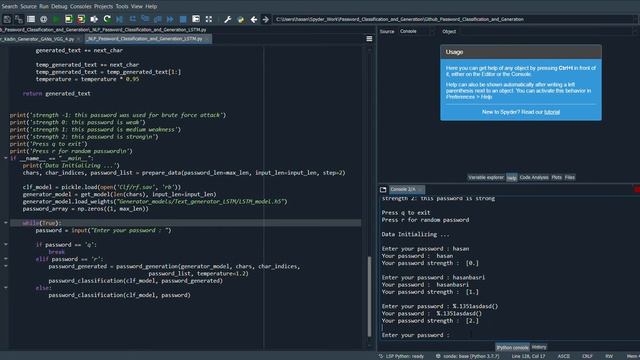
Task: Click the debugger step return icon
Action: [158, 19]
